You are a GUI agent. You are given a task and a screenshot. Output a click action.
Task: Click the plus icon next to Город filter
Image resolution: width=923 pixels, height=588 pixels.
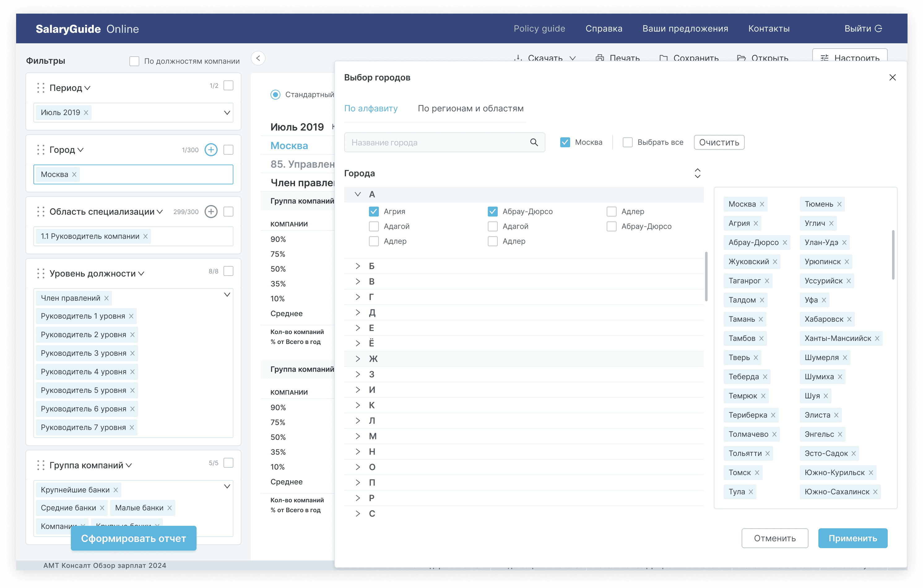(211, 150)
